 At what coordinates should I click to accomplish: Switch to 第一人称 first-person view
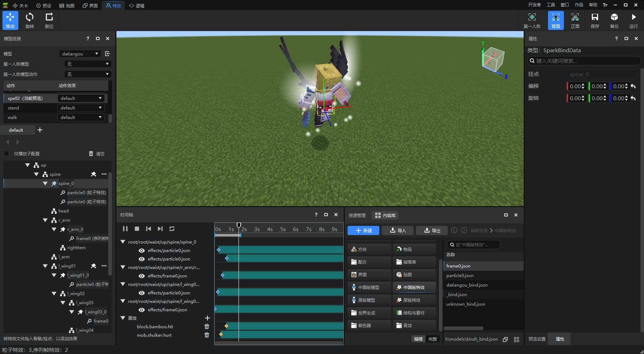point(532,20)
